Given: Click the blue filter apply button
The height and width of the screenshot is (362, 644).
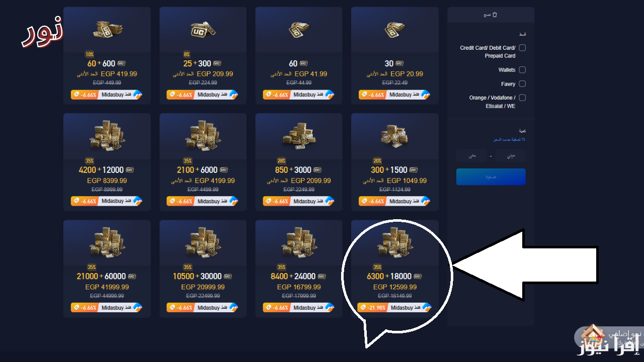Looking at the screenshot, I should (491, 177).
